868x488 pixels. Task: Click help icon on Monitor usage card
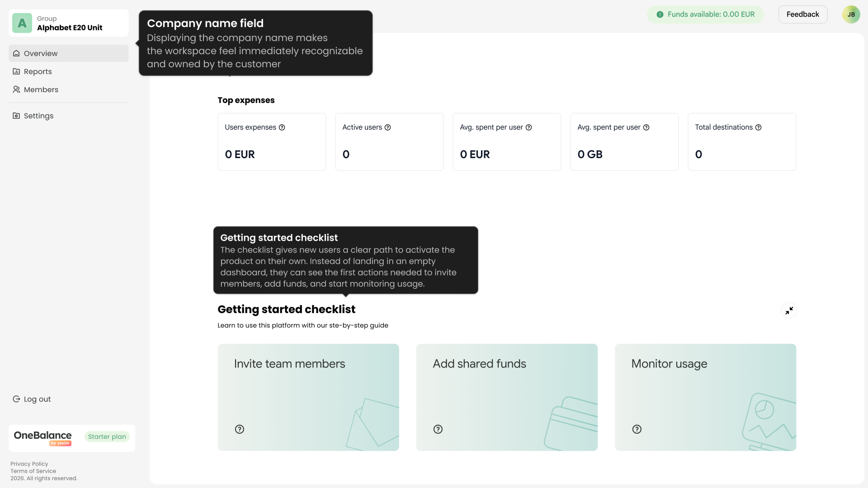tap(637, 429)
